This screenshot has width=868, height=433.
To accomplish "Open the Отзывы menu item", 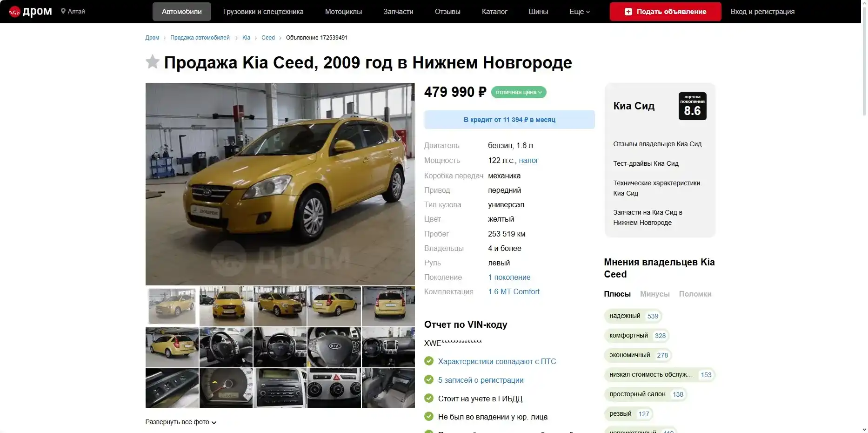I will point(447,12).
